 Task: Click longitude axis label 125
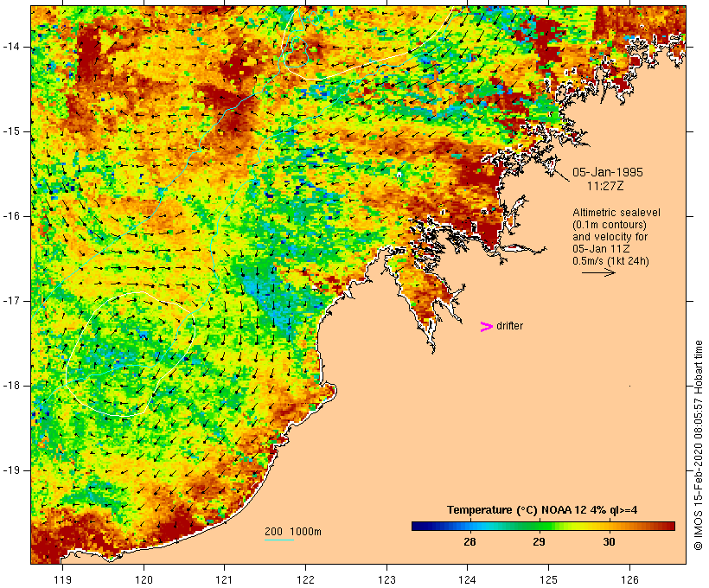(x=548, y=579)
